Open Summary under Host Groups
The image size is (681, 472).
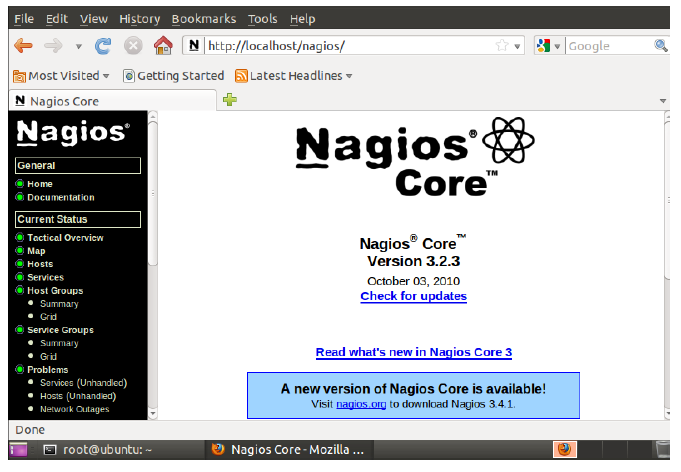pos(60,304)
